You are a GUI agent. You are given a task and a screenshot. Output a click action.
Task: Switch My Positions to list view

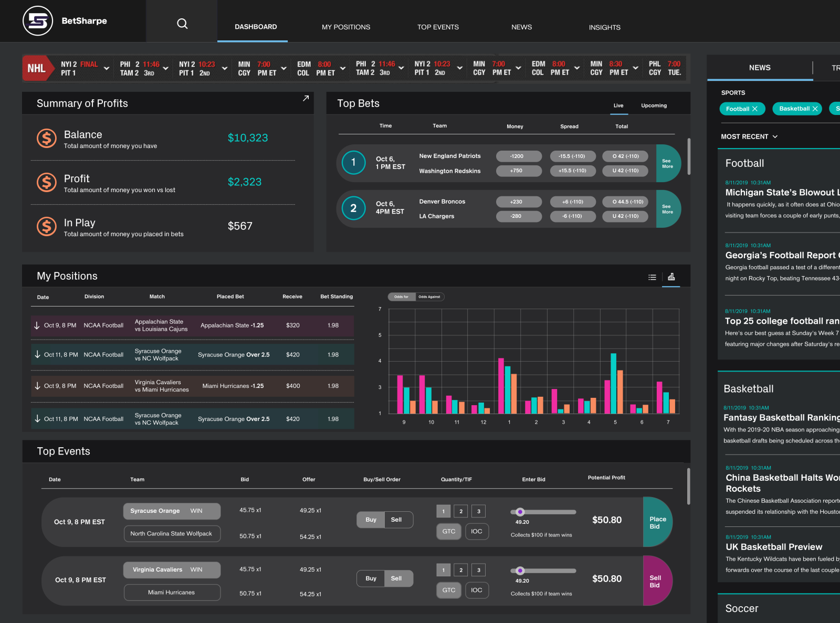(x=652, y=277)
